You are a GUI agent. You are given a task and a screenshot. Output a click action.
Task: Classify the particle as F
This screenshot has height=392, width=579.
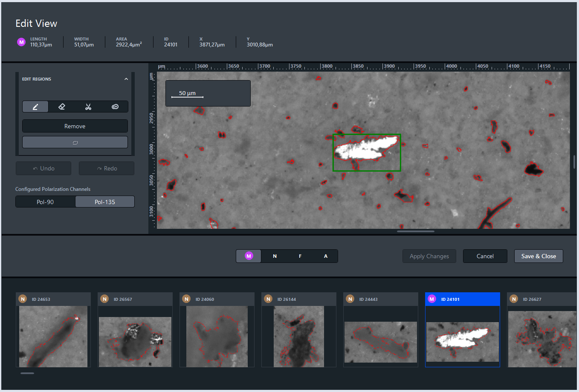(x=300, y=256)
